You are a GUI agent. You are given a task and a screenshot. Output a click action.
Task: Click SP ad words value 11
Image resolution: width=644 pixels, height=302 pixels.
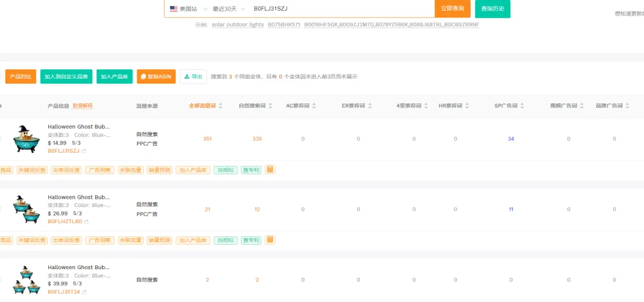[x=511, y=209]
